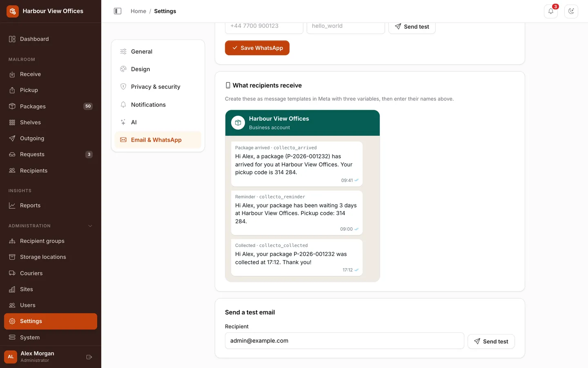Open Couriers in the sidebar
Image resolution: width=588 pixels, height=368 pixels.
click(x=51, y=273)
